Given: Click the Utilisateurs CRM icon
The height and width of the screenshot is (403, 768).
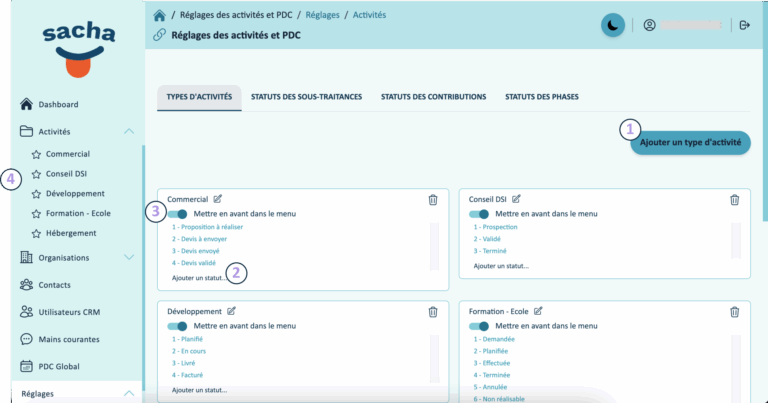Looking at the screenshot, I should pyautogui.click(x=26, y=312).
